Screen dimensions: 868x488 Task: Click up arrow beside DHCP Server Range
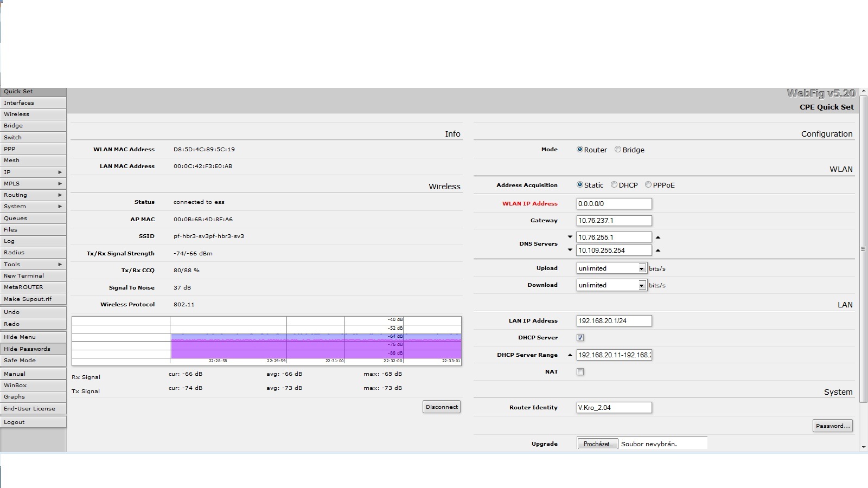(x=570, y=355)
